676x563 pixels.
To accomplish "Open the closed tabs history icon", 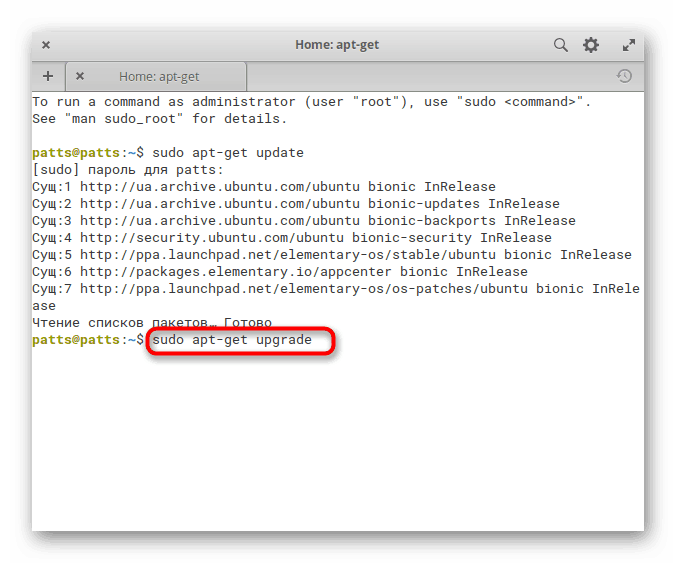I will [x=624, y=76].
